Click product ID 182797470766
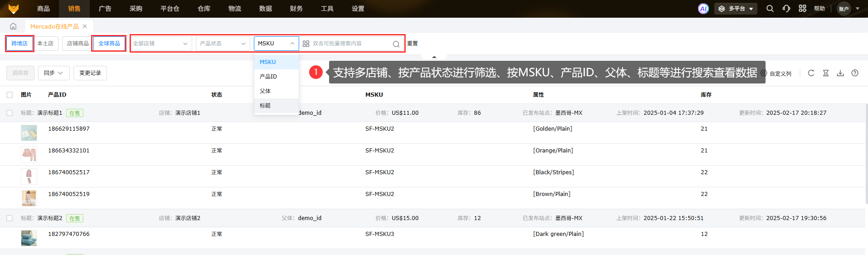Screen dimensions: 868x255 click(69, 234)
